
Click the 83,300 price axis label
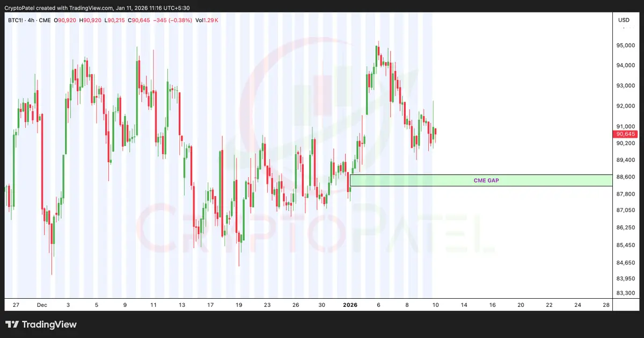[x=625, y=293]
